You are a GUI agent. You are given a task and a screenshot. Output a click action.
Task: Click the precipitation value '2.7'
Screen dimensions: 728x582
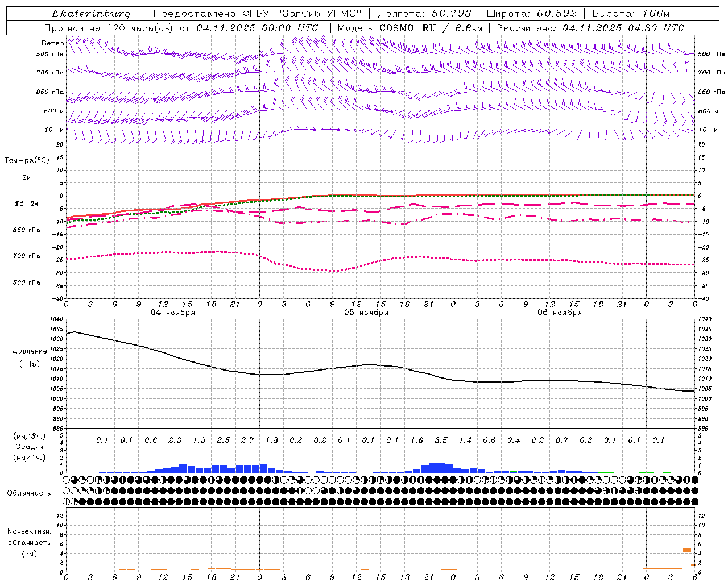pos(247,440)
